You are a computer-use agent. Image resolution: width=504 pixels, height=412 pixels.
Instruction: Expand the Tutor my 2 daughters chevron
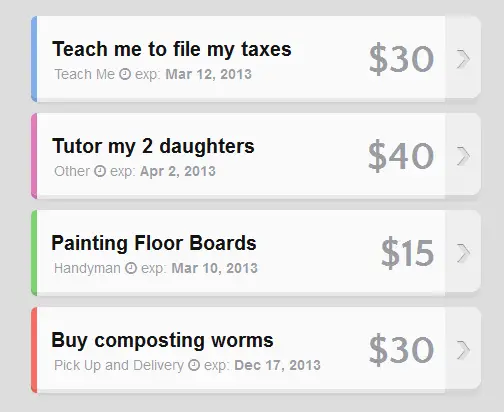(x=463, y=156)
